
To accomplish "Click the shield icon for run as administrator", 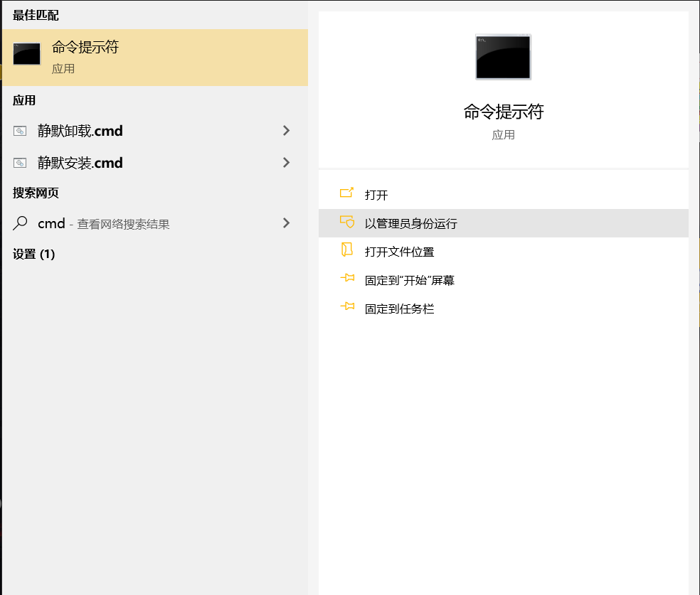I will 347,222.
